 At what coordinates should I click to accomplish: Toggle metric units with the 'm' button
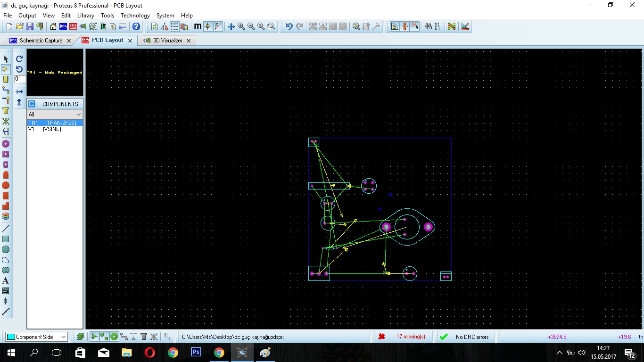(x=198, y=26)
